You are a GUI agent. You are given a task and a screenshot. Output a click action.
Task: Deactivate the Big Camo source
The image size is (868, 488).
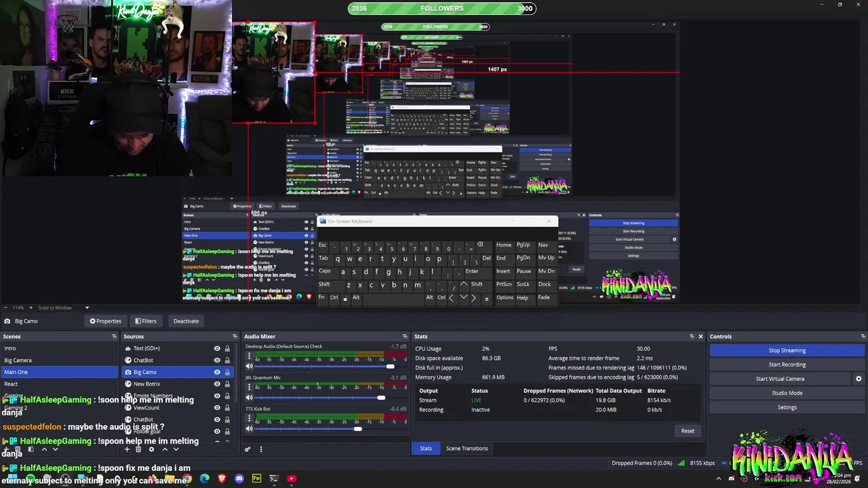point(186,321)
